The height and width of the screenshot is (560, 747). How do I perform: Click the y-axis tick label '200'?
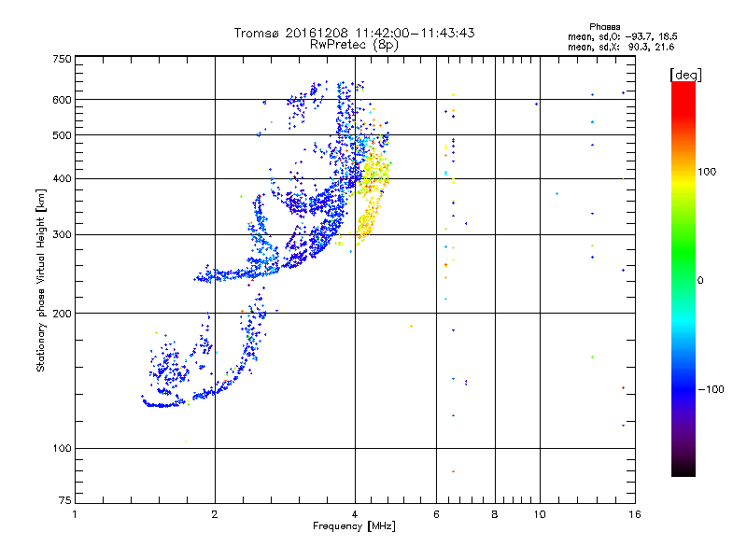[62, 314]
